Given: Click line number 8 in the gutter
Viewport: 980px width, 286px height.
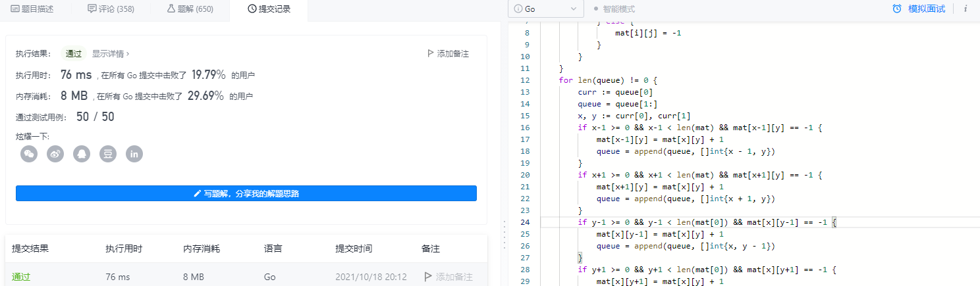Looking at the screenshot, I should pyautogui.click(x=527, y=33).
